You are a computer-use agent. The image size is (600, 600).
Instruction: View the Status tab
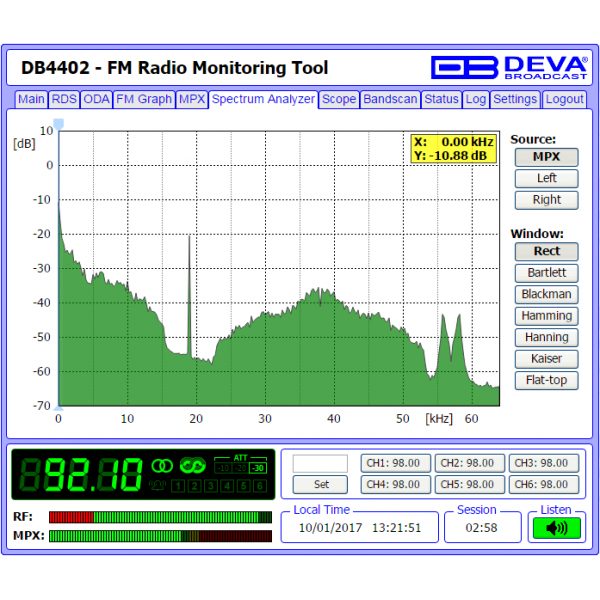(442, 99)
